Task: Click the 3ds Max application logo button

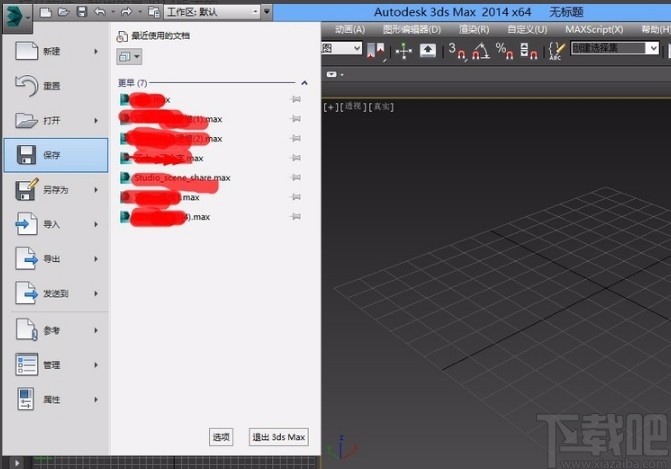Action: pyautogui.click(x=17, y=18)
